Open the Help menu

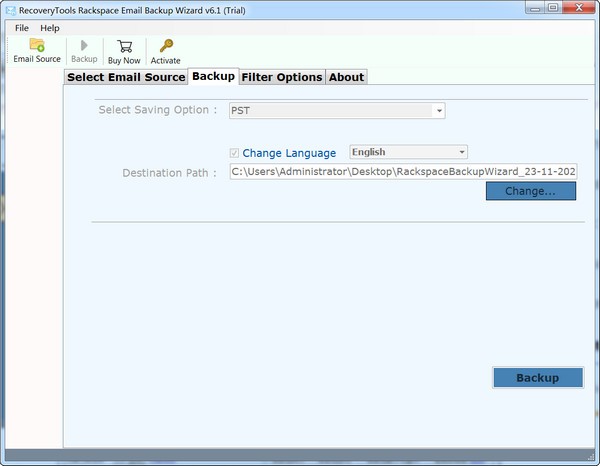(50, 28)
